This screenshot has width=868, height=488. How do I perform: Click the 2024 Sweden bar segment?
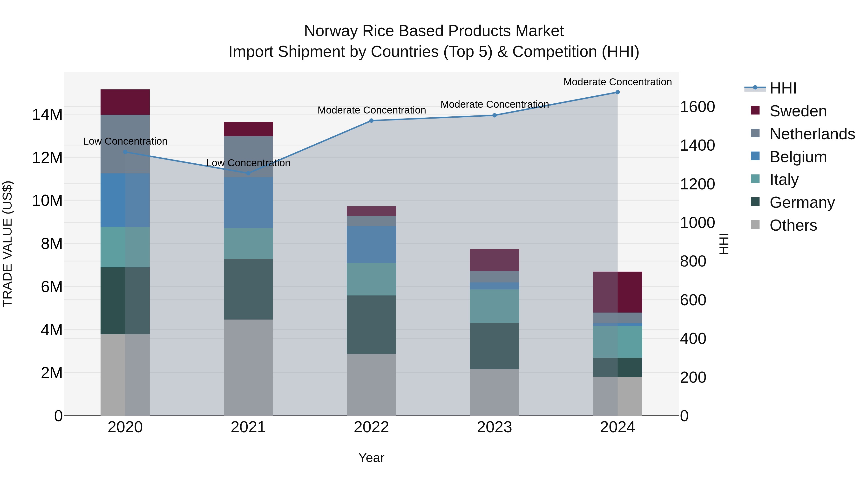pos(618,292)
